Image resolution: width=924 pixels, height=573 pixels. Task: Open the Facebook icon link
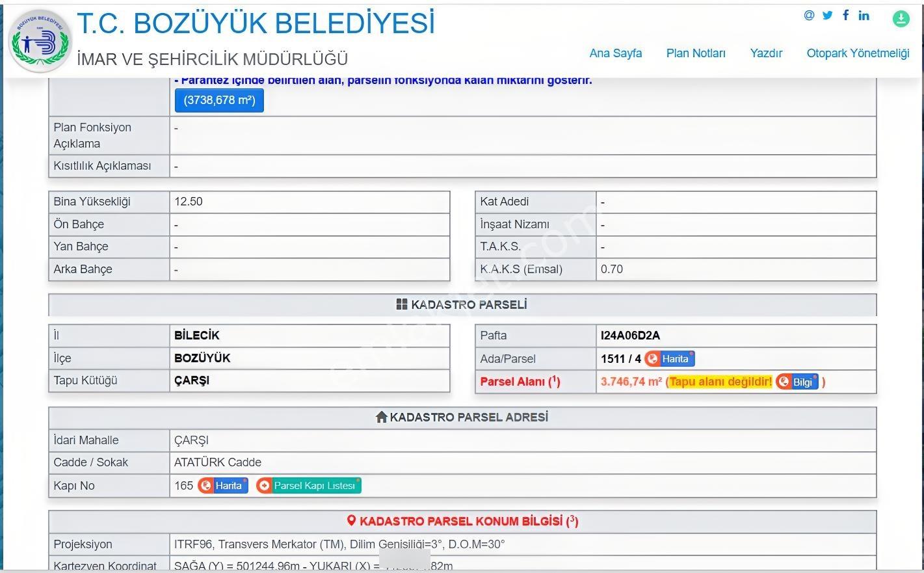(845, 15)
